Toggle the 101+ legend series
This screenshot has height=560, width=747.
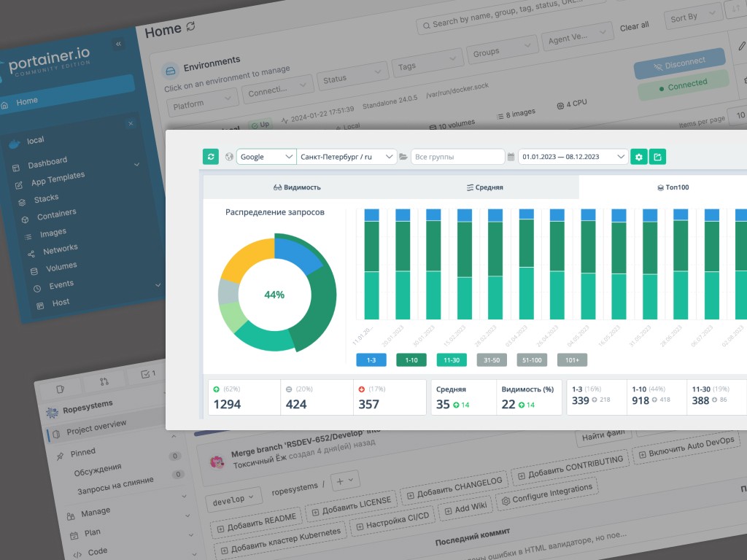click(x=572, y=359)
